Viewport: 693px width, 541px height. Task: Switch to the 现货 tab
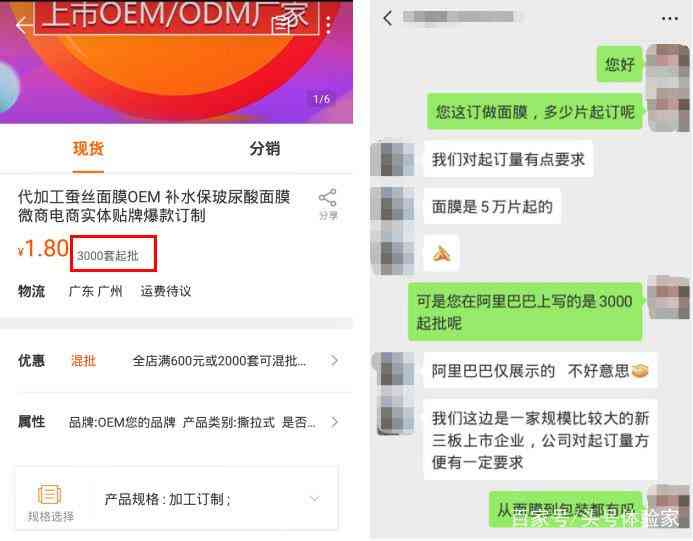coord(88,149)
